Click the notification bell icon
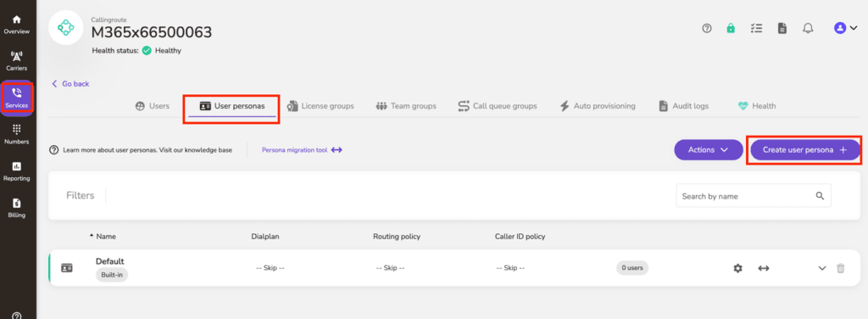The height and width of the screenshot is (319, 868). pyautogui.click(x=808, y=29)
